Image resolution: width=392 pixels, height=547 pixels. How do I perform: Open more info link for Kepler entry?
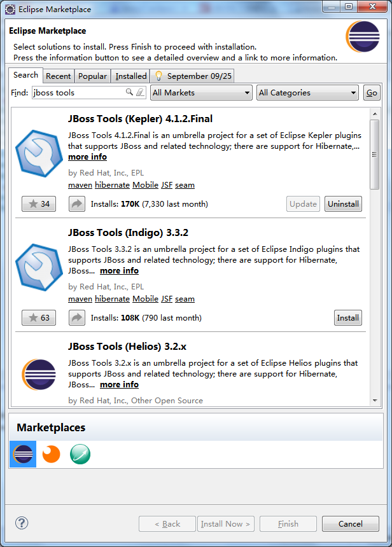(87, 157)
